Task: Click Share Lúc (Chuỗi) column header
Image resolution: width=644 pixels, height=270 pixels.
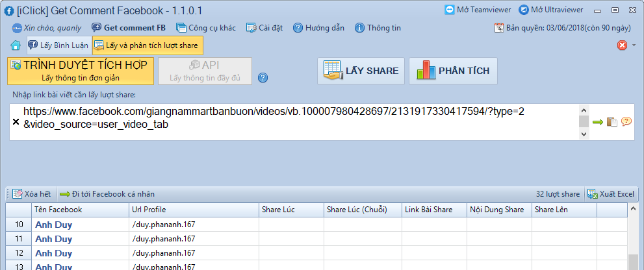Action: click(363, 210)
